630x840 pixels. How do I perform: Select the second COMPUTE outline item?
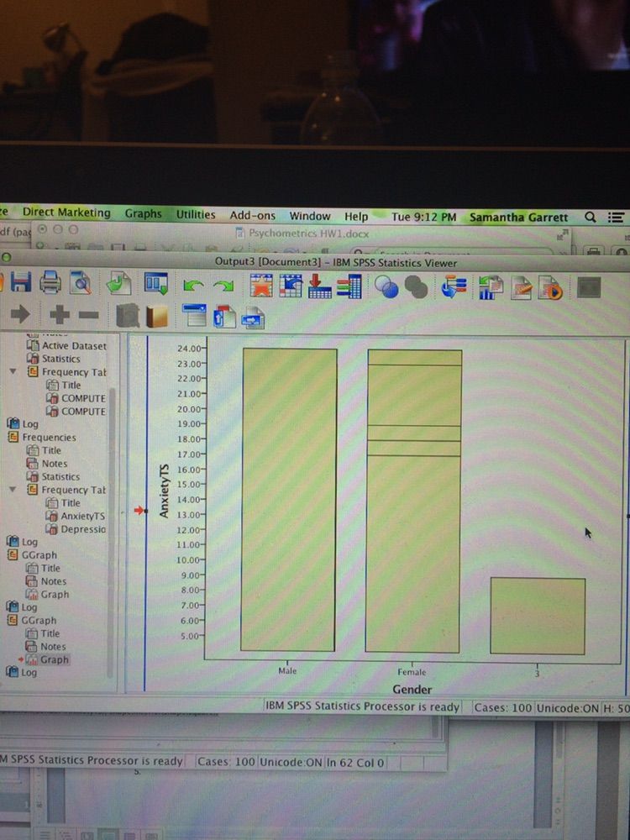click(x=76, y=412)
